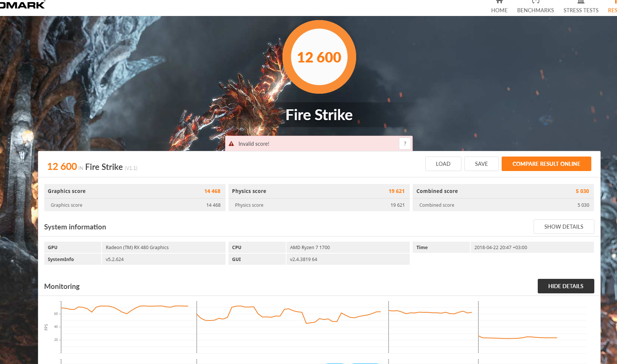The width and height of the screenshot is (617, 364).
Task: Hide the Monitoring details
Action: (x=566, y=286)
